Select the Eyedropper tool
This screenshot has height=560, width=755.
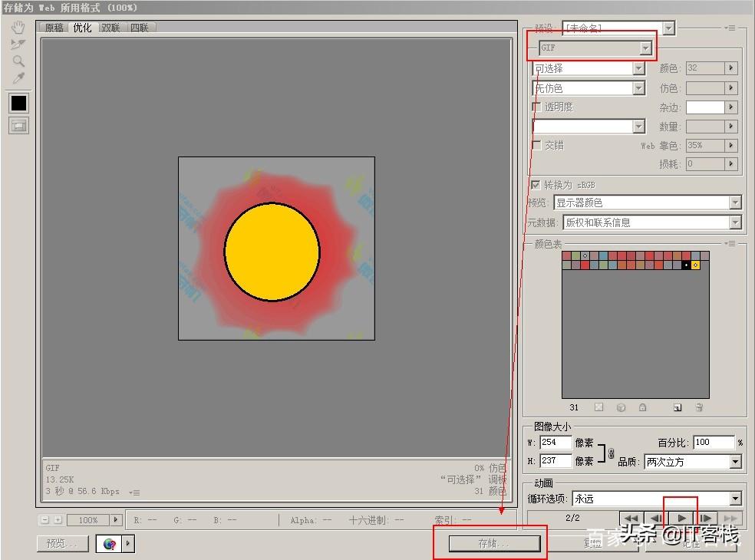(18, 78)
